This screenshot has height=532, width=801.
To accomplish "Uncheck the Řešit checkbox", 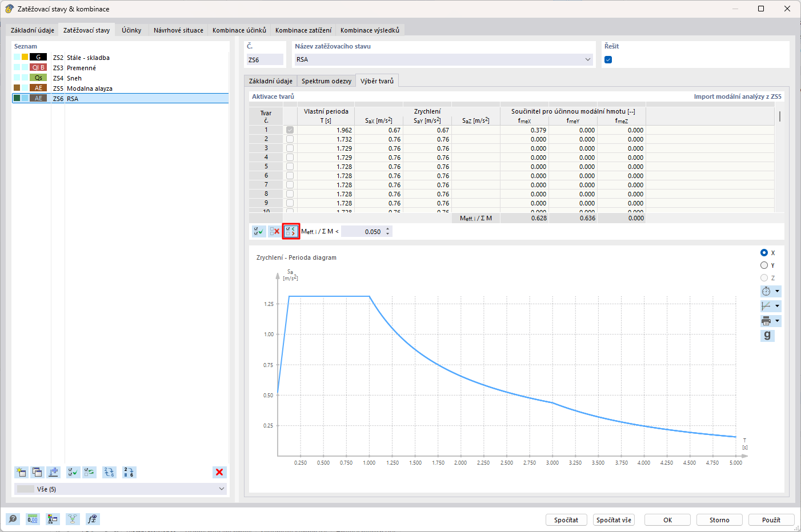I will tap(608, 59).
